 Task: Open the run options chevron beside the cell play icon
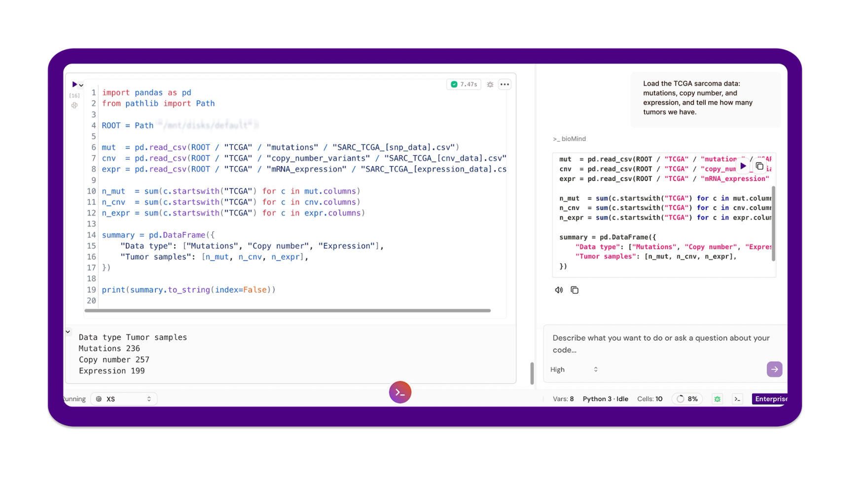coord(81,85)
